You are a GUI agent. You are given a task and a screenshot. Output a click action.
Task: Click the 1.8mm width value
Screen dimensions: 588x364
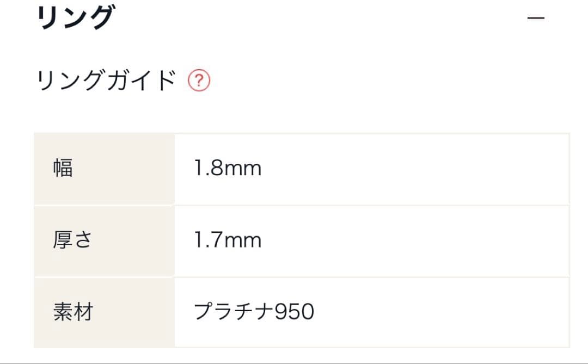(228, 168)
